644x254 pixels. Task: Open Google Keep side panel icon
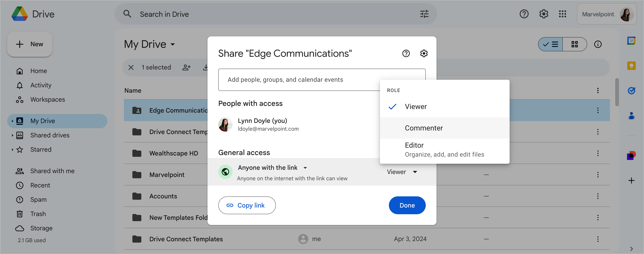pyautogui.click(x=631, y=66)
